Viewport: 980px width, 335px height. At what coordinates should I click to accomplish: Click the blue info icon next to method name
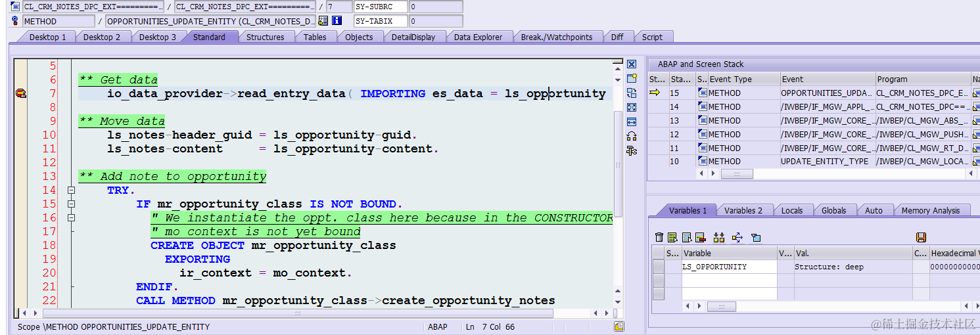click(x=337, y=21)
